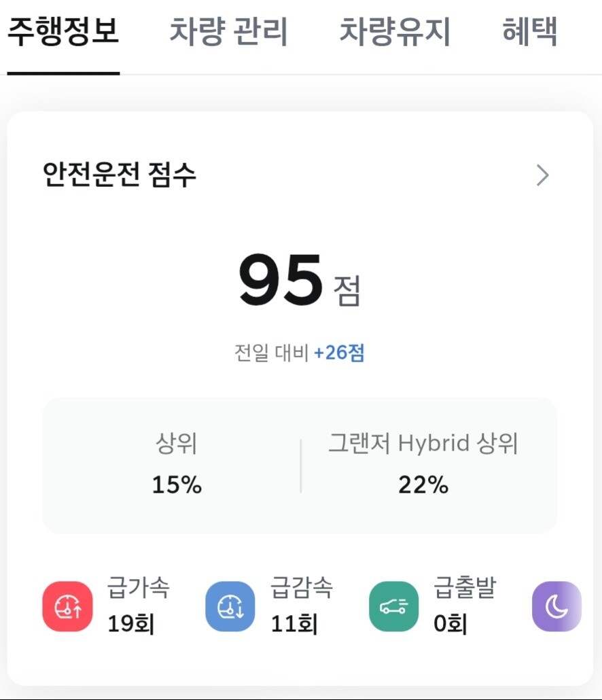Screen dimensions: 602x700
Task: Tap the 15% percentage value
Action: tap(176, 485)
